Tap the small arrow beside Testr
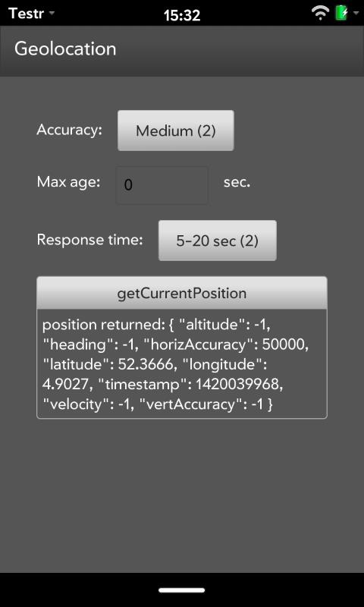364x607 pixels. click(x=52, y=14)
